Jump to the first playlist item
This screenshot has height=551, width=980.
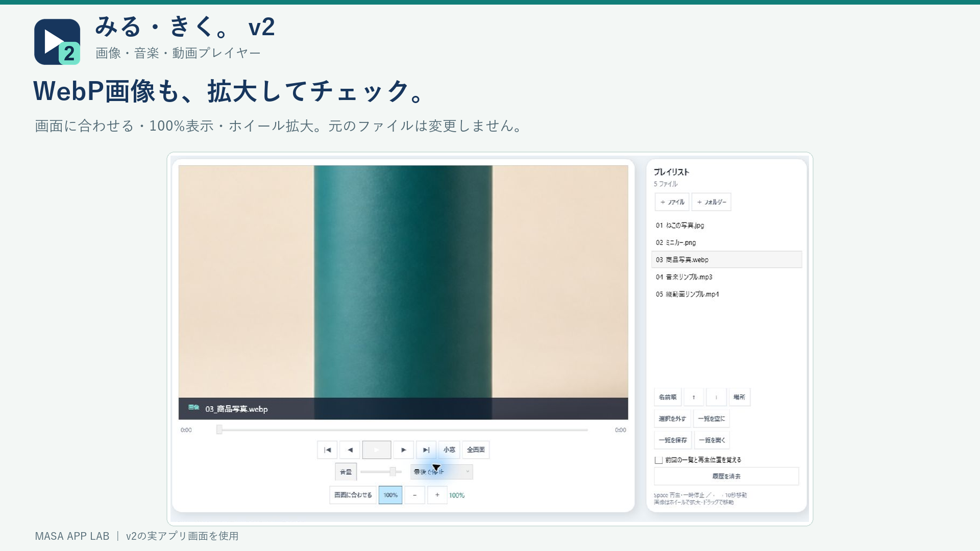(327, 449)
